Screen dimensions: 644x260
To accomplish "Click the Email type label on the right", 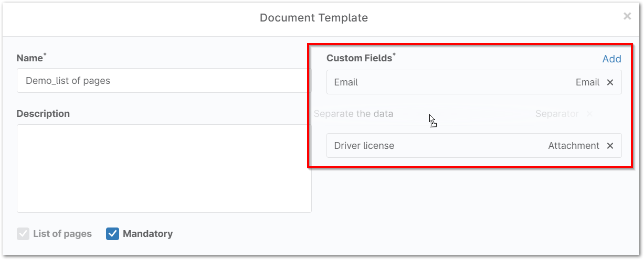I will [587, 82].
